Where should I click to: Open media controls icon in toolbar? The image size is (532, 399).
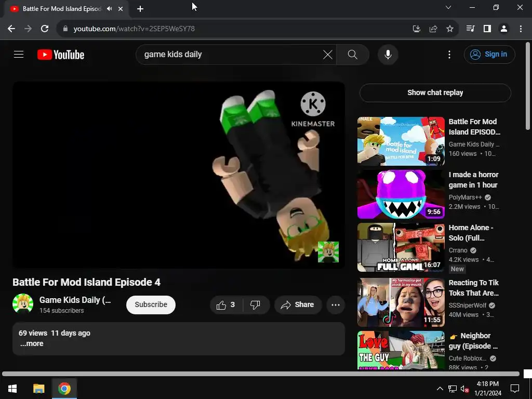point(470,29)
